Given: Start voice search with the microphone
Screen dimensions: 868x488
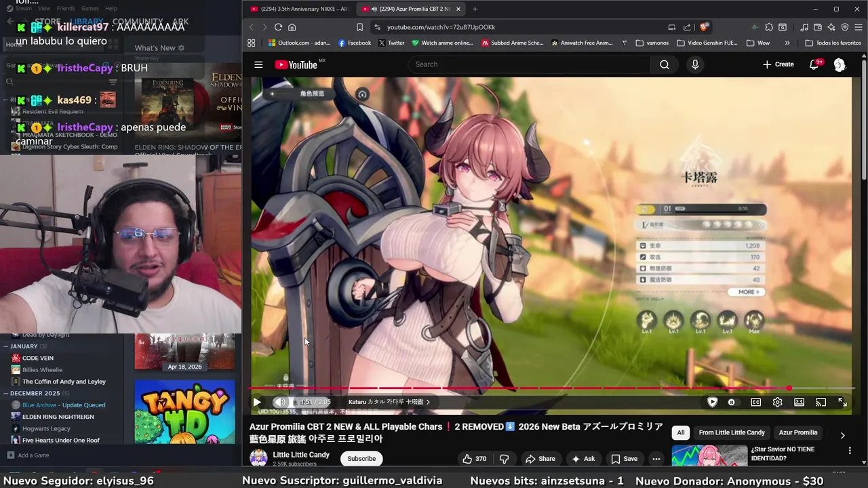Looking at the screenshot, I should click(695, 64).
